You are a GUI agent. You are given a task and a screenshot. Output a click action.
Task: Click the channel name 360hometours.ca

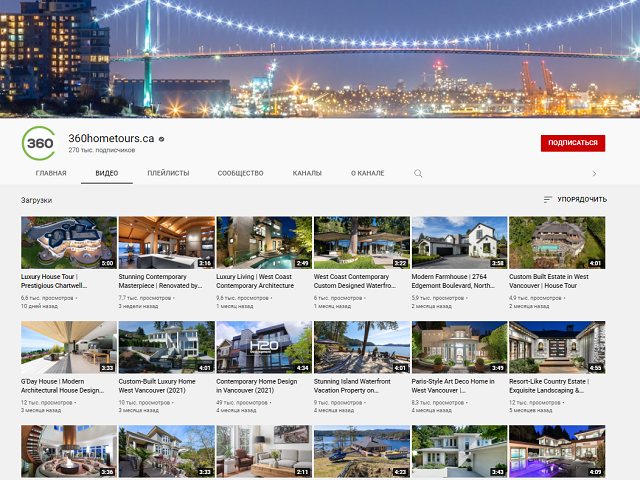click(x=110, y=138)
